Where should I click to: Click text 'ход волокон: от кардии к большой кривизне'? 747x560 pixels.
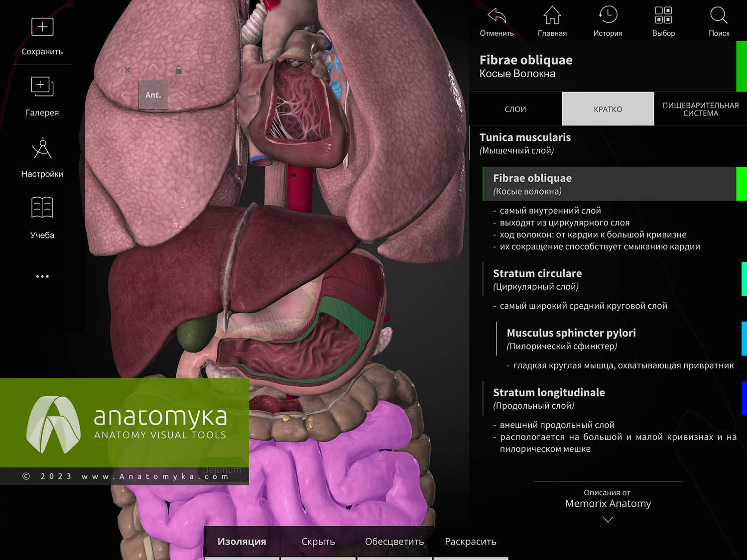pyautogui.click(x=593, y=234)
